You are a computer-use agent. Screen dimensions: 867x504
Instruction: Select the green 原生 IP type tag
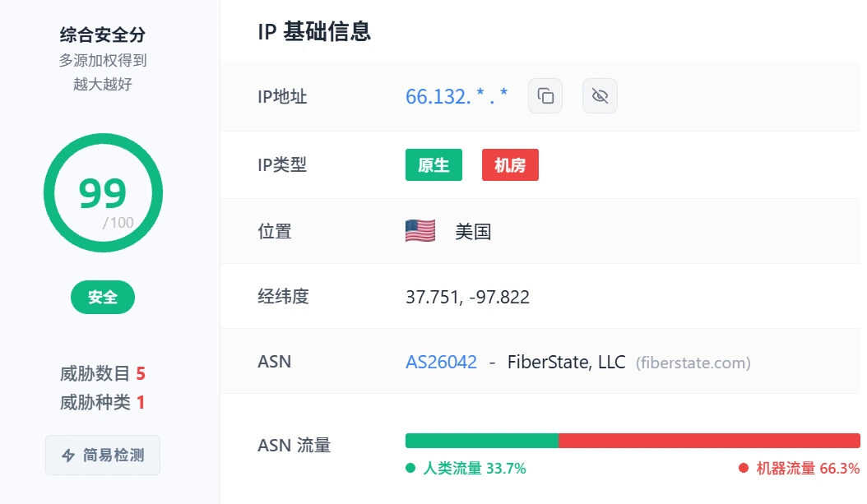point(433,164)
